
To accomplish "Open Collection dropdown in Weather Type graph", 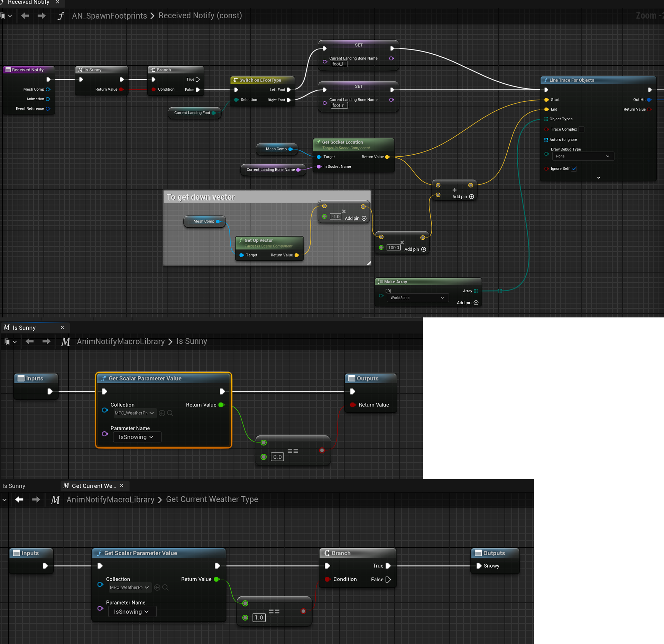I will tap(130, 588).
